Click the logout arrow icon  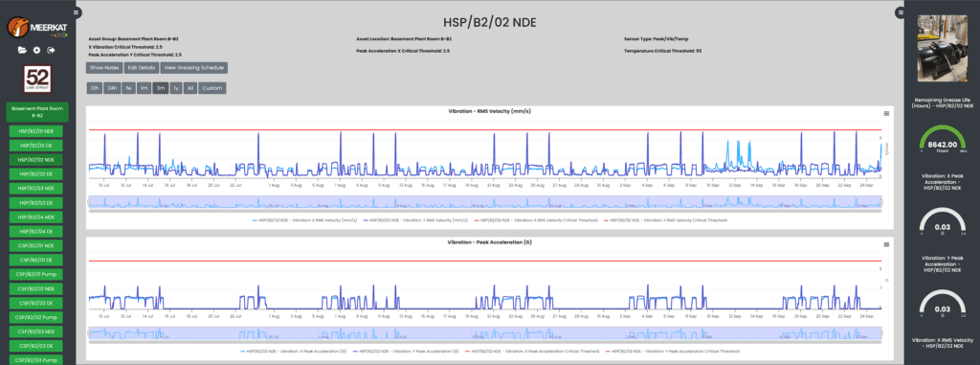(52, 50)
